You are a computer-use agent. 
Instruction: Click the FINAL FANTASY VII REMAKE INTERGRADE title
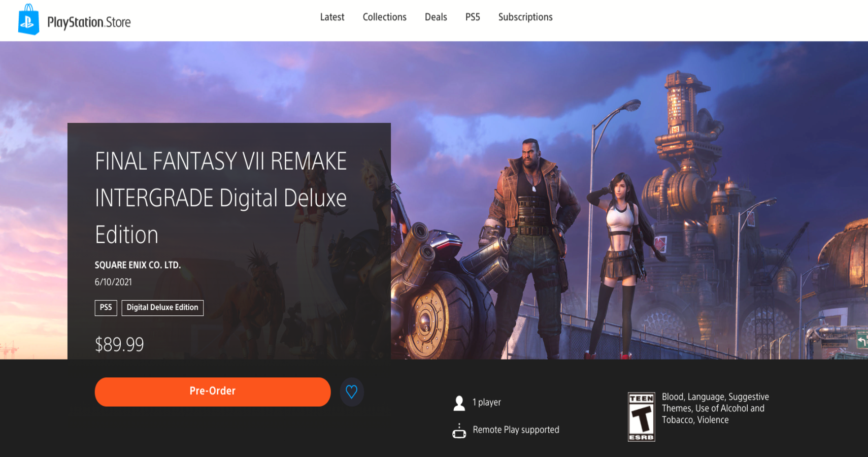pos(221,198)
